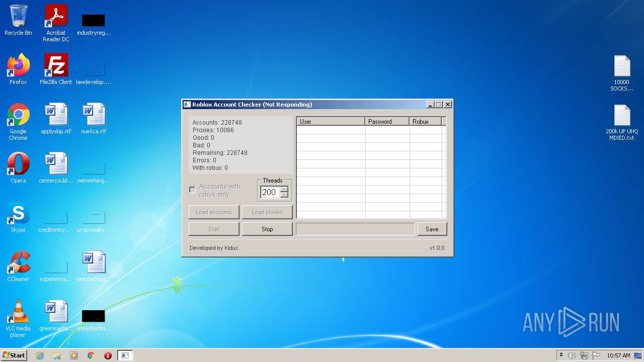Open Windows Explorer folder in taskbar
Screen dimensions: 644x362
(57, 355)
